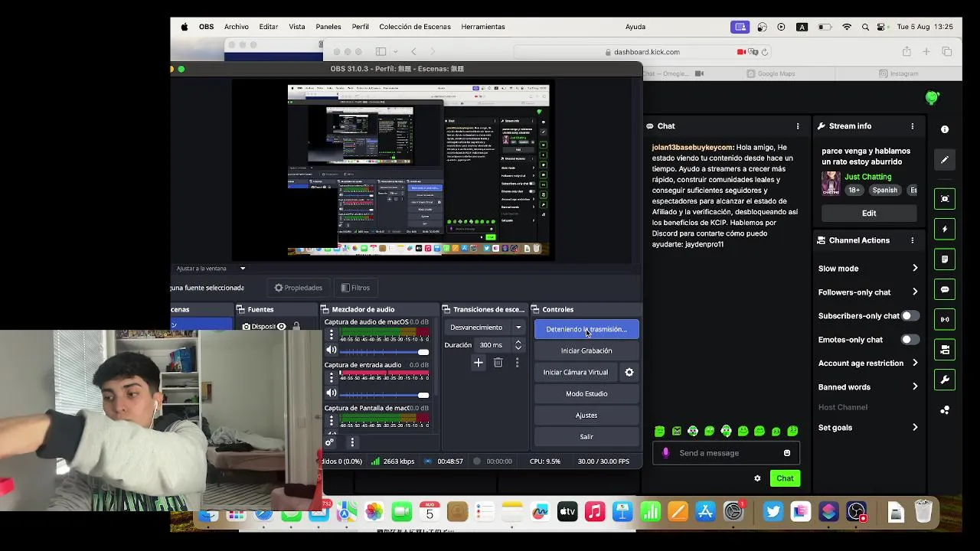Open Colección de Escenas menu
This screenshot has width=980, height=551.
tap(415, 27)
